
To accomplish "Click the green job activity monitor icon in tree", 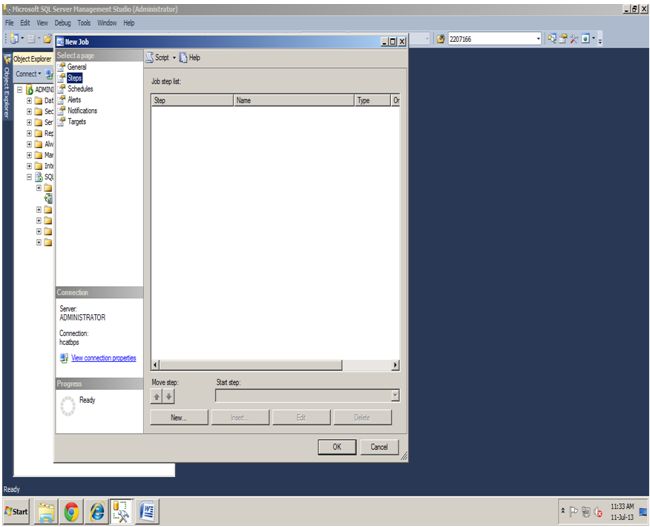I will click(48, 199).
